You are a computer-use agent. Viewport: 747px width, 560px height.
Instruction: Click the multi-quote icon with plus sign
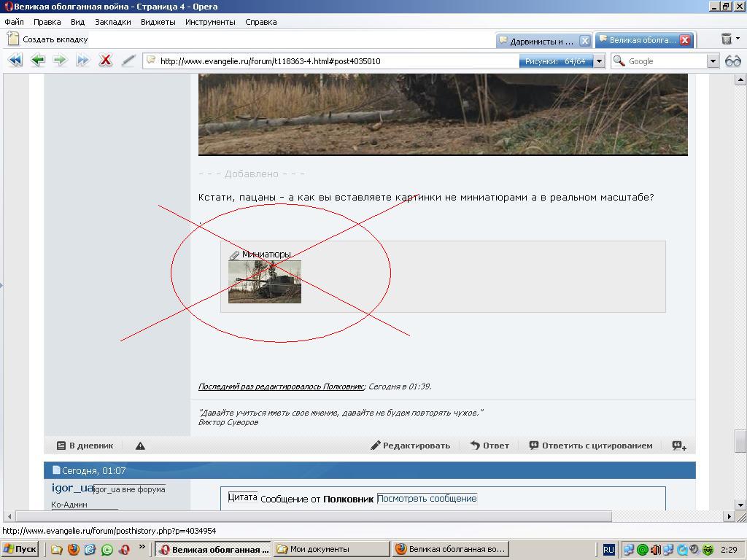pyautogui.click(x=678, y=446)
